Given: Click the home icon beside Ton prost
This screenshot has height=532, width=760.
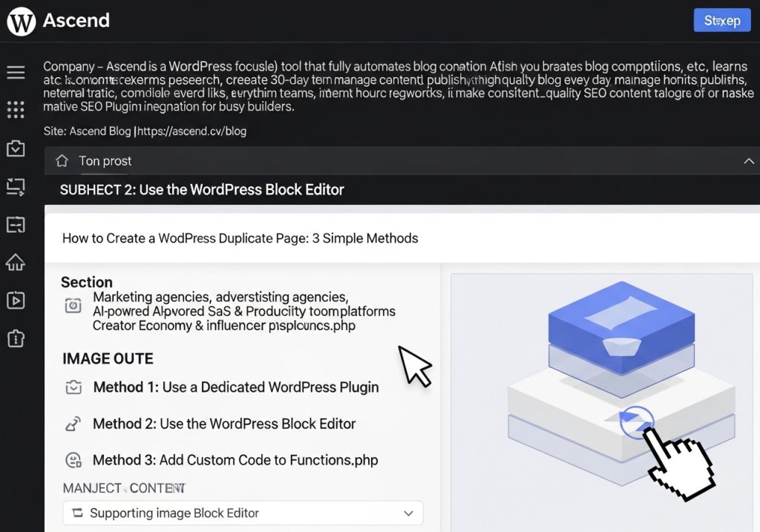Looking at the screenshot, I should (62, 161).
